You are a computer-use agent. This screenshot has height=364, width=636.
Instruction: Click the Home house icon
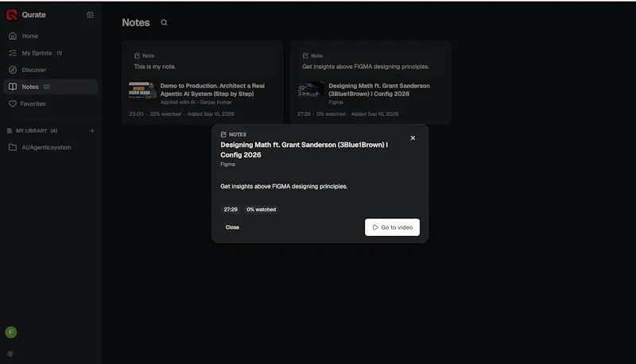click(x=13, y=36)
